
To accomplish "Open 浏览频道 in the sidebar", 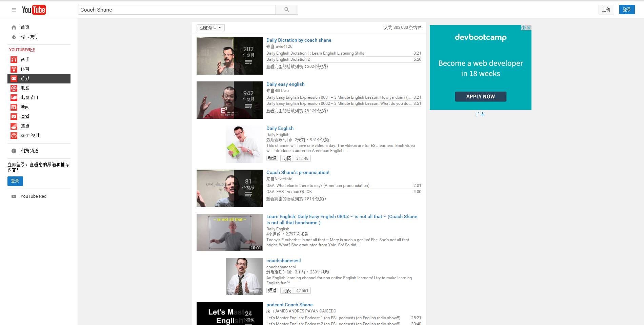I will click(29, 151).
